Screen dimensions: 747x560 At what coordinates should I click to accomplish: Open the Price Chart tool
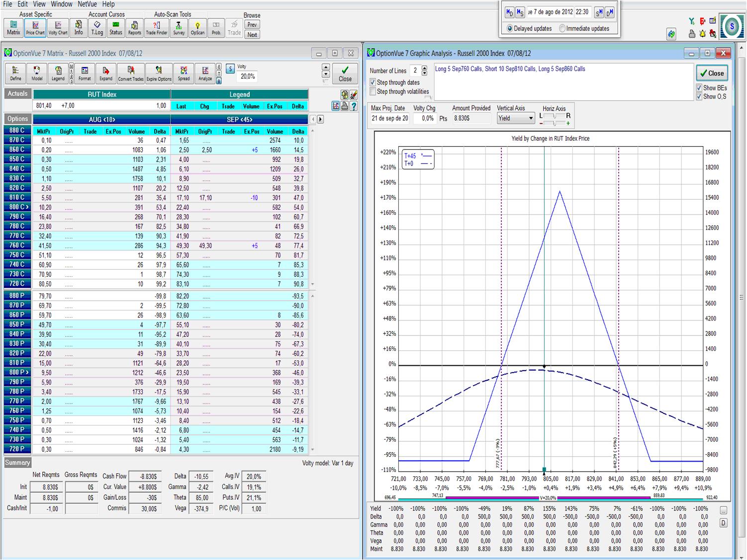point(35,27)
